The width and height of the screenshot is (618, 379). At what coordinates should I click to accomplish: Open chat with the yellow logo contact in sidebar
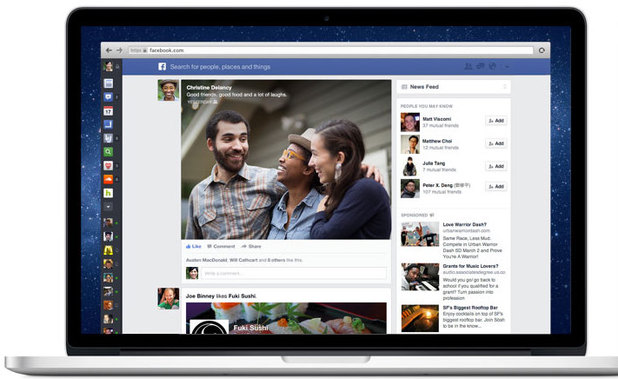point(108,250)
